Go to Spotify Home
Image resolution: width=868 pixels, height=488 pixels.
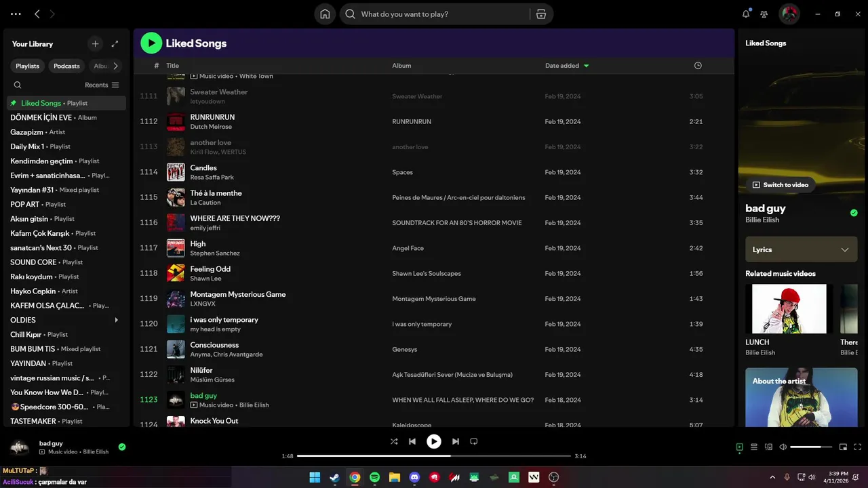(x=325, y=14)
